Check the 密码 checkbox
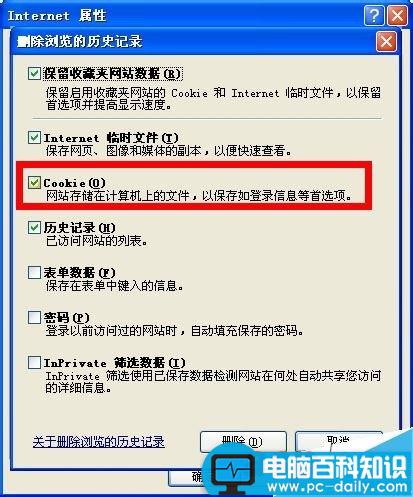 click(x=34, y=317)
